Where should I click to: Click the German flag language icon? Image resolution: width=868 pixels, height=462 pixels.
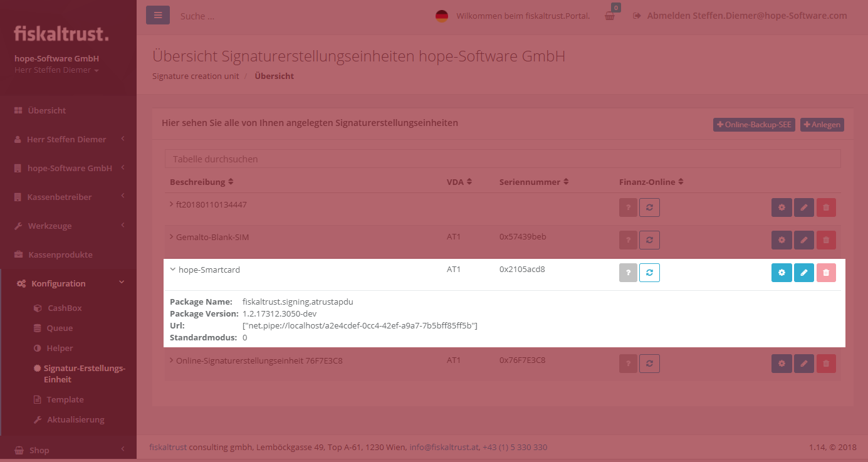point(442,16)
